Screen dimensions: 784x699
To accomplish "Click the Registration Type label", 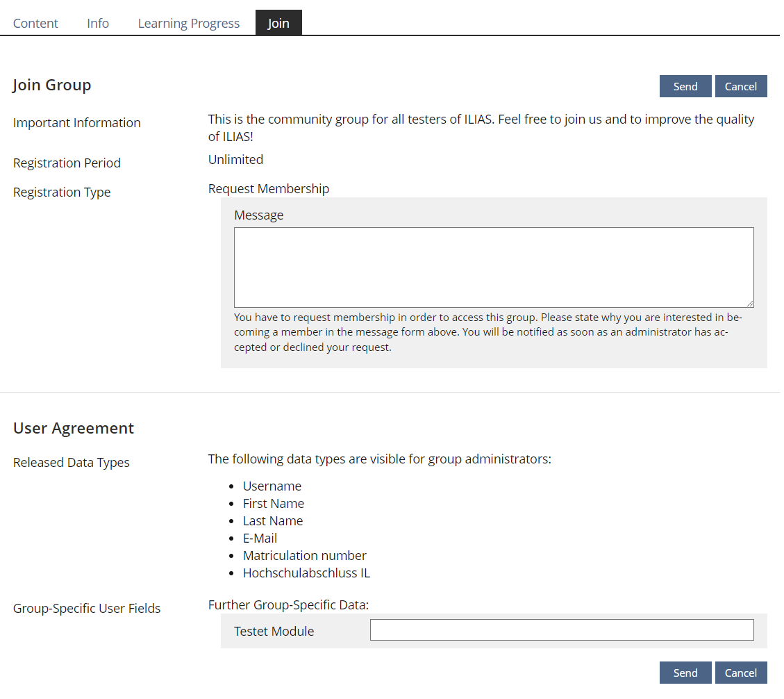I will click(x=61, y=192).
